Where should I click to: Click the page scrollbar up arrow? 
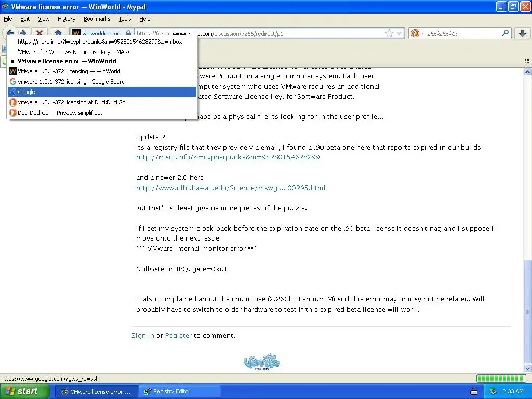[x=527, y=72]
